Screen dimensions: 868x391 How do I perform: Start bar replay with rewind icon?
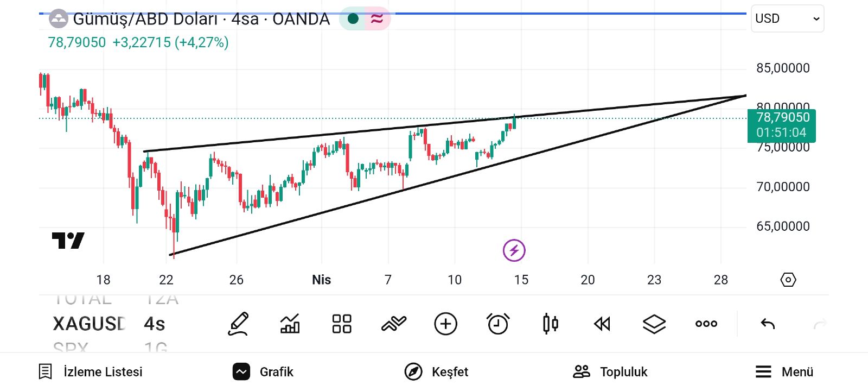click(x=602, y=324)
